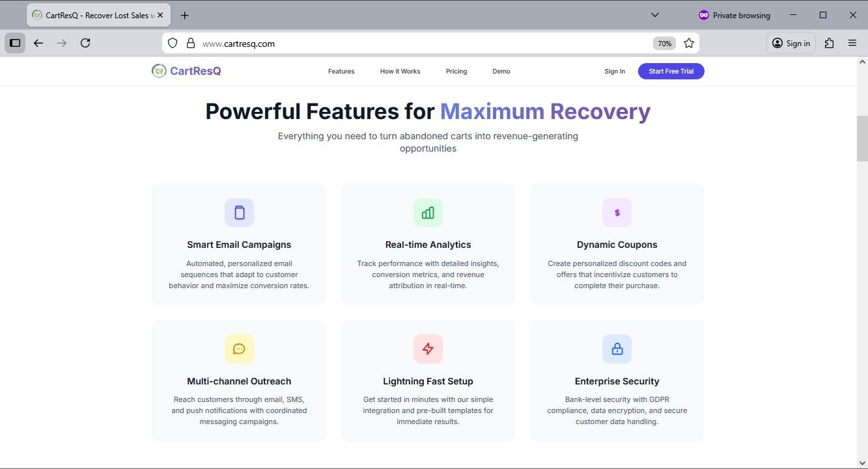868x469 pixels.
Task: Open the browser hamburger menu
Action: 852,43
